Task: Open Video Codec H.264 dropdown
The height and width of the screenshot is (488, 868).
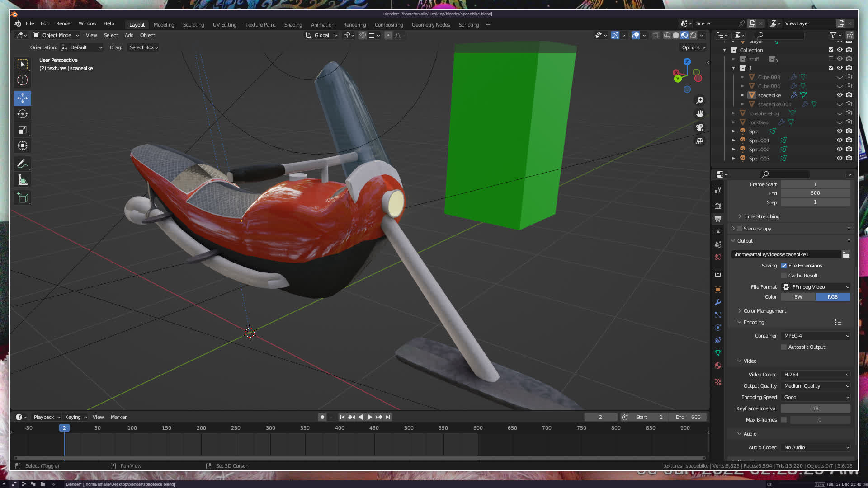Action: 816,375
